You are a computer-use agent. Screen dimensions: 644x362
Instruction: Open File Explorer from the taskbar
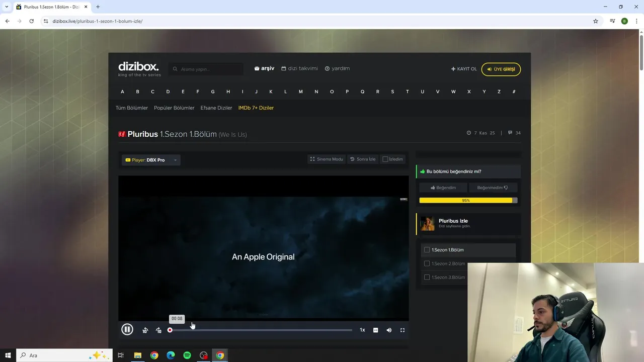(x=137, y=355)
